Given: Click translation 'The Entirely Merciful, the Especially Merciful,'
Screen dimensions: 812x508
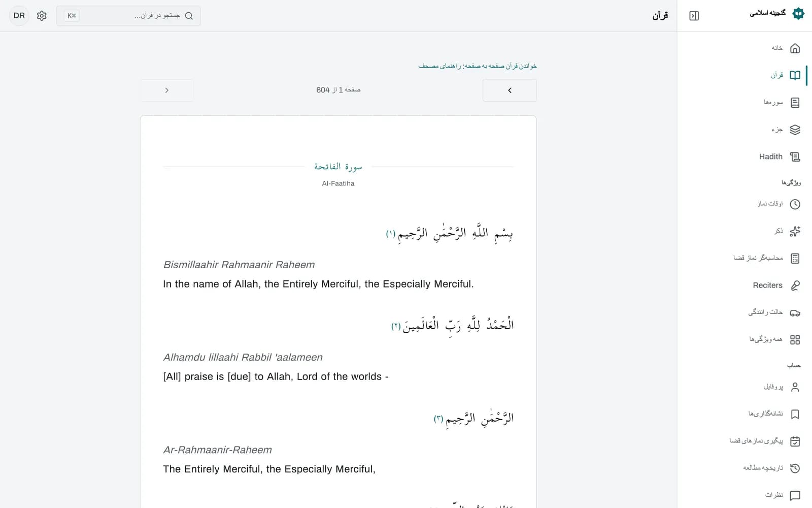Looking at the screenshot, I should pyautogui.click(x=269, y=469).
